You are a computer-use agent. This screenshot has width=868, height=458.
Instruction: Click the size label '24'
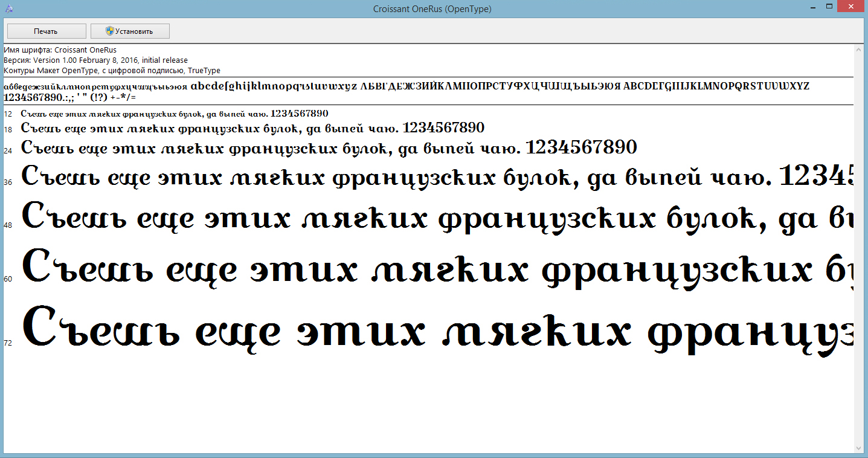click(8, 150)
